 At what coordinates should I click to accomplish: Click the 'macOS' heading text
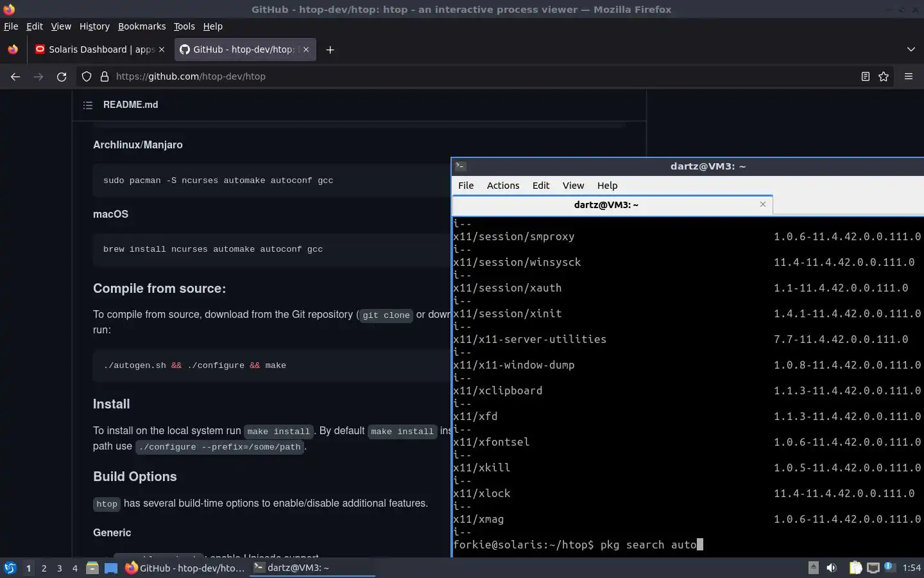coord(110,214)
